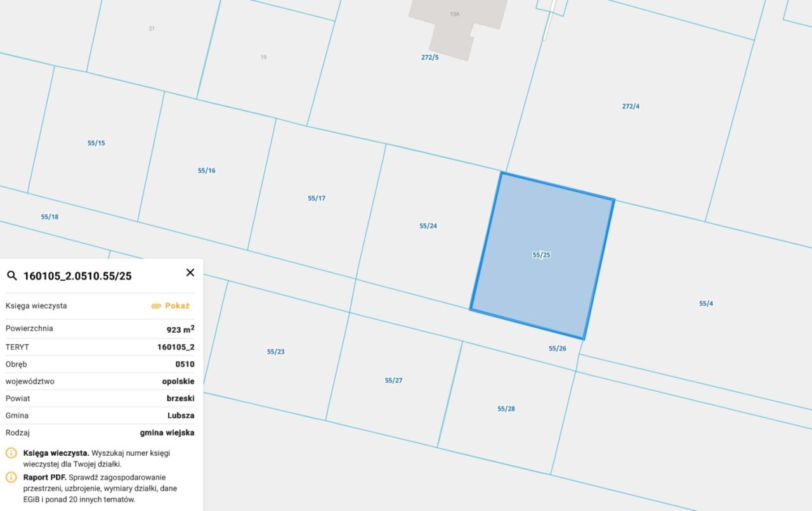Click the area value 923 m²

181,329
